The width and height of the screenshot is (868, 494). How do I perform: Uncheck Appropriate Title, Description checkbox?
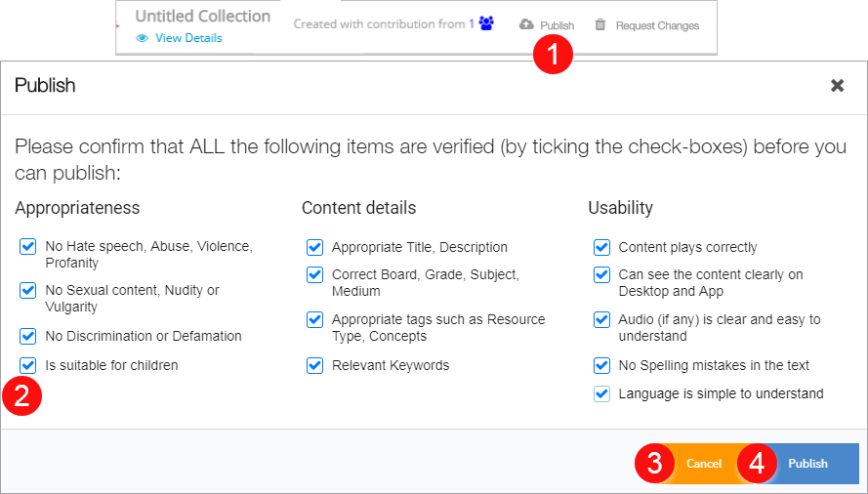(314, 248)
